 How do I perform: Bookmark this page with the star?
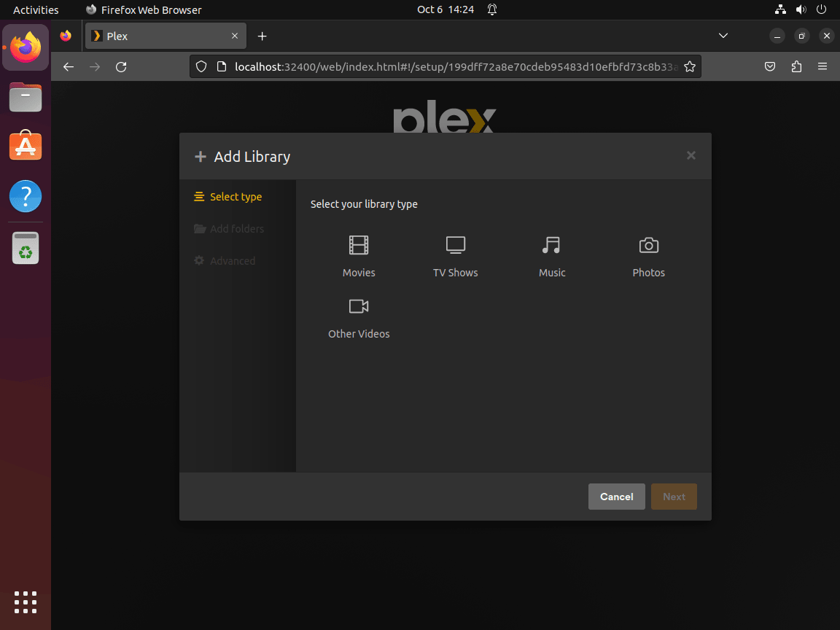pyautogui.click(x=690, y=66)
